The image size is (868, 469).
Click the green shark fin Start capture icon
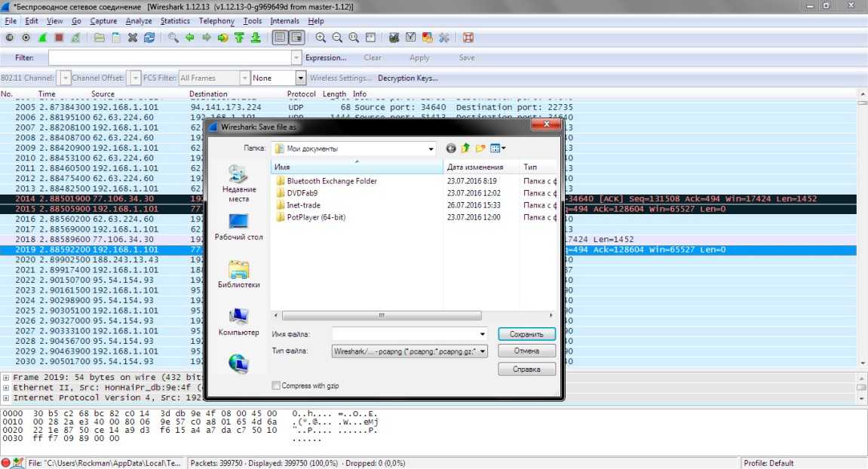click(42, 38)
